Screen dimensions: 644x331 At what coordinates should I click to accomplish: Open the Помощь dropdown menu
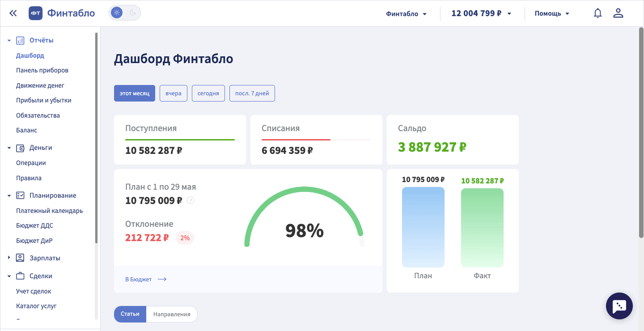click(552, 13)
